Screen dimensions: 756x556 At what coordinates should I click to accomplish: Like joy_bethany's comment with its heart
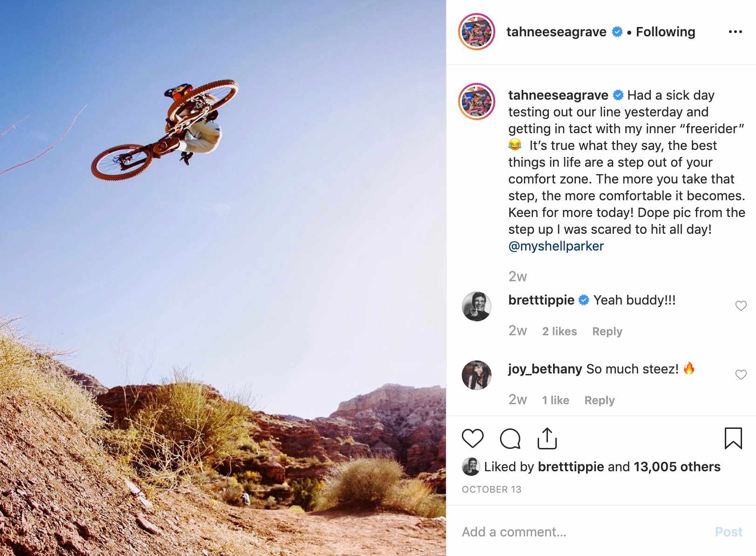[x=741, y=374]
